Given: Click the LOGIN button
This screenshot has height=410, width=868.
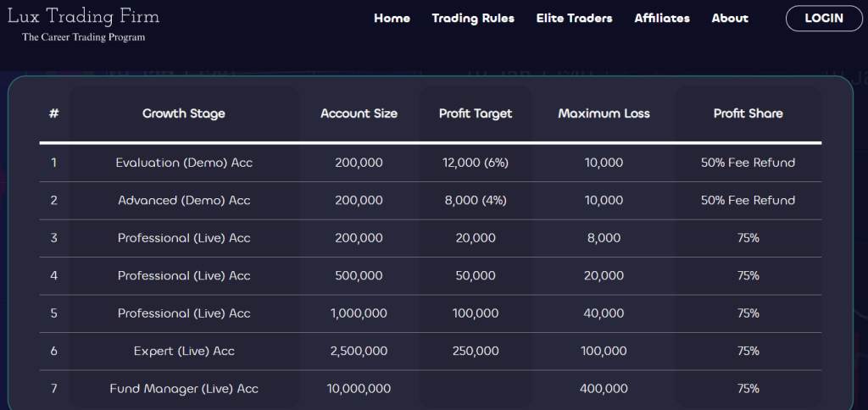Looking at the screenshot, I should click(x=824, y=19).
